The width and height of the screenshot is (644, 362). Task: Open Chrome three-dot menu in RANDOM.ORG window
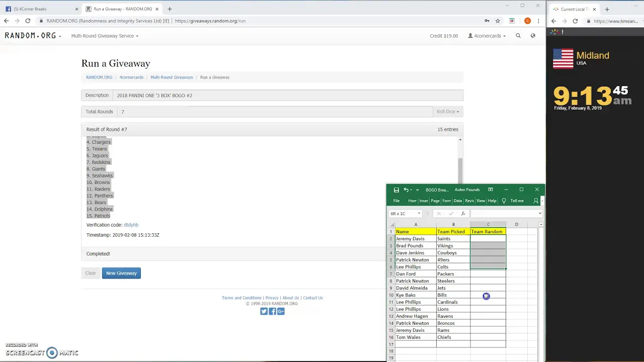click(538, 21)
